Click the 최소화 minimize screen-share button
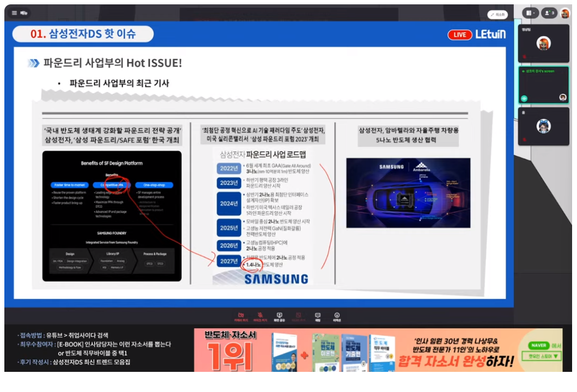The image size is (577, 392). point(497,15)
